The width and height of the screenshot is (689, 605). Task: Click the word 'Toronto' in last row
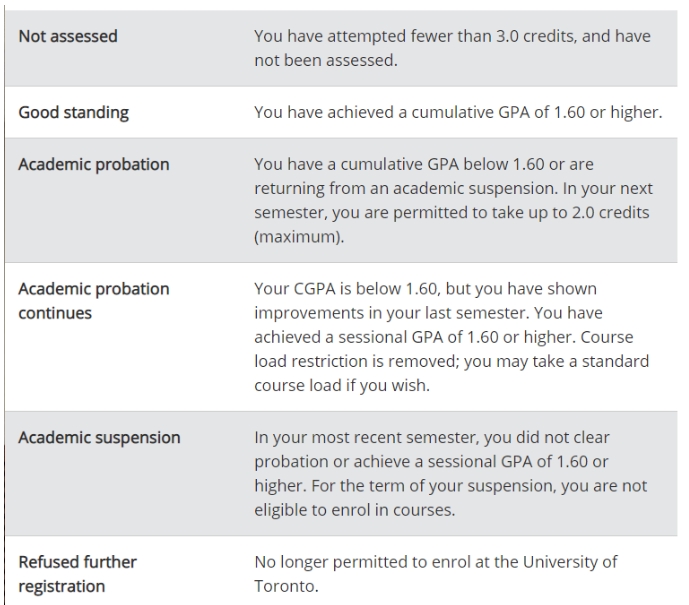[286, 586]
